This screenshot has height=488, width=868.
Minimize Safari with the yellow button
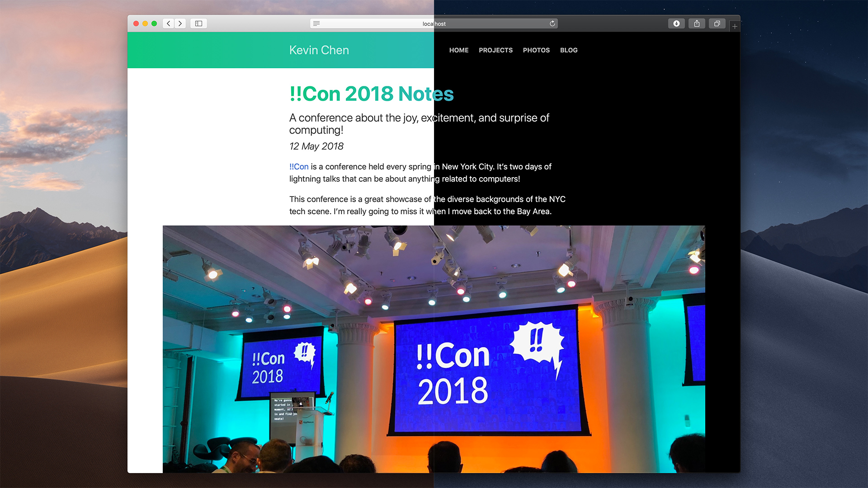[145, 23]
